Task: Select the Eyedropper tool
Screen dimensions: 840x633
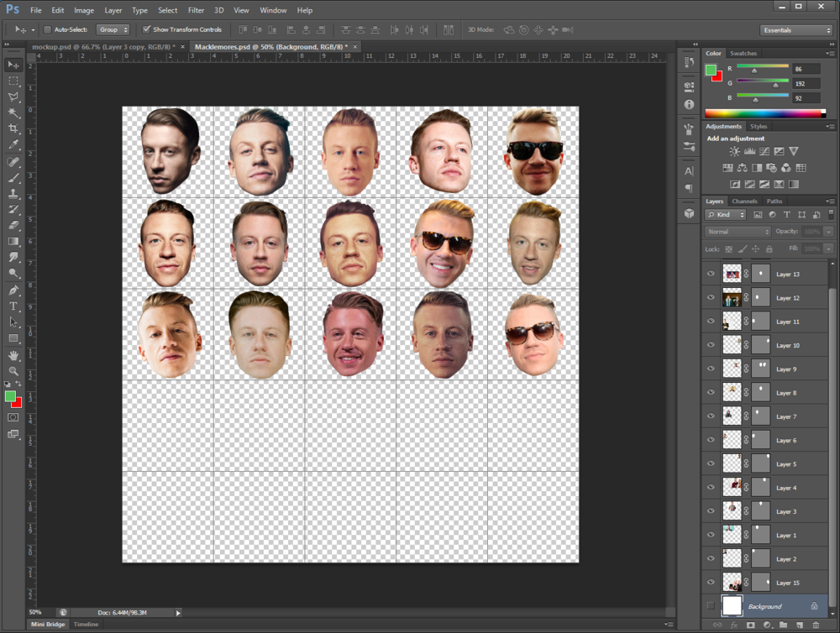Action: pyautogui.click(x=13, y=145)
